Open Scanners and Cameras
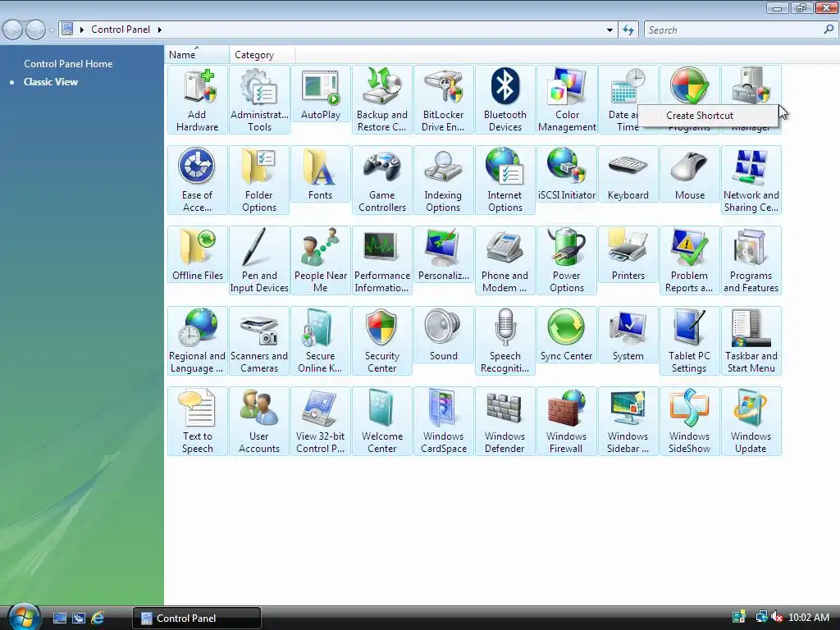 (259, 340)
